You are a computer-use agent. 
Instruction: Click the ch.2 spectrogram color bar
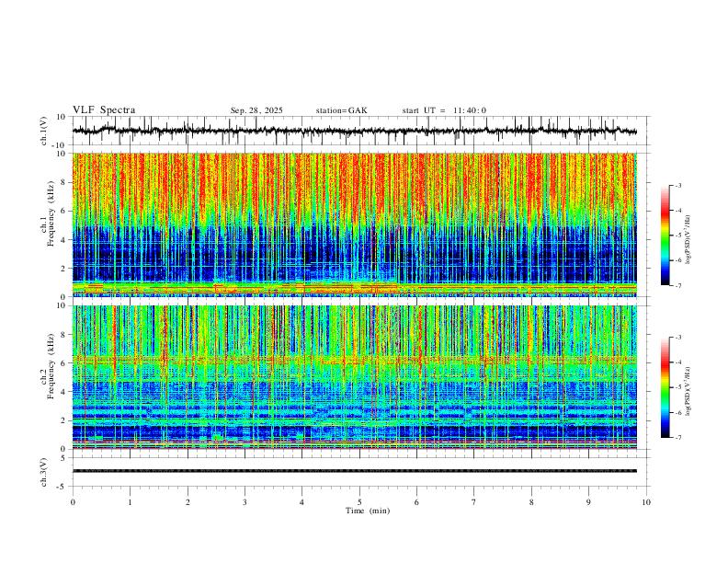click(665, 387)
